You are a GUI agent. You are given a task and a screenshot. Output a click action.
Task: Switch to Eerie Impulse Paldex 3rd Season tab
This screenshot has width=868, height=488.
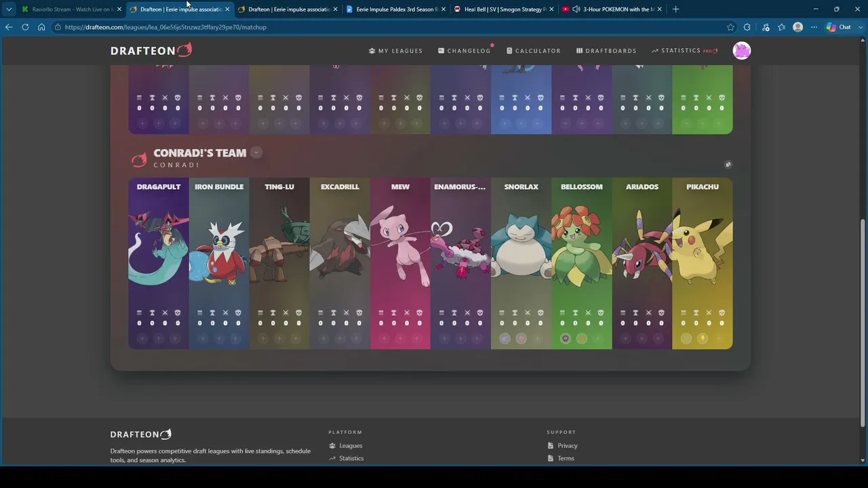(397, 9)
